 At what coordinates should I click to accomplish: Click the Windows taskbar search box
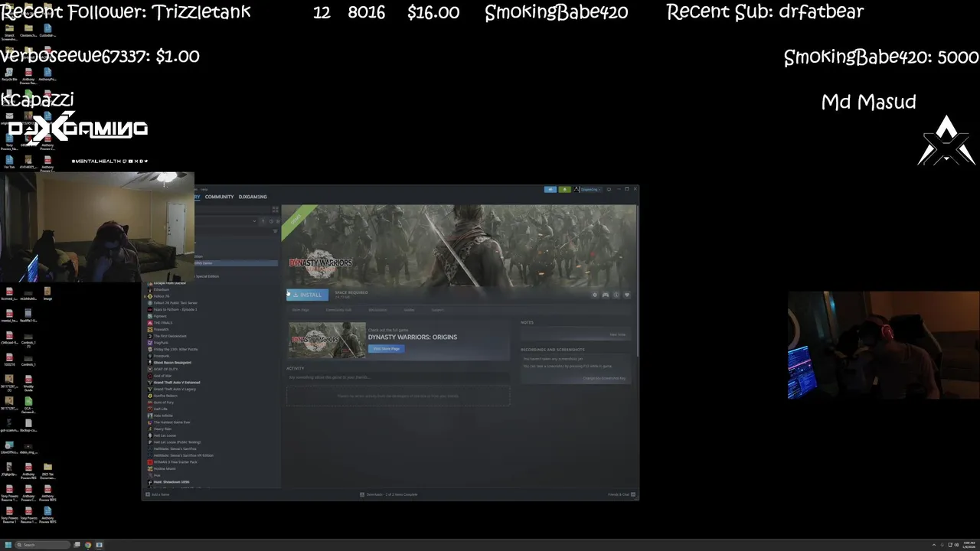click(43, 545)
